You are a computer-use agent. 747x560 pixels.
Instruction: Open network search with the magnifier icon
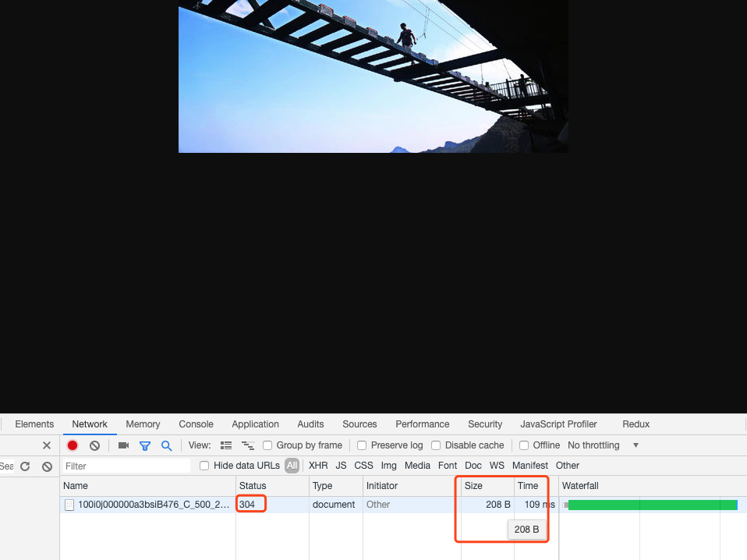(166, 445)
